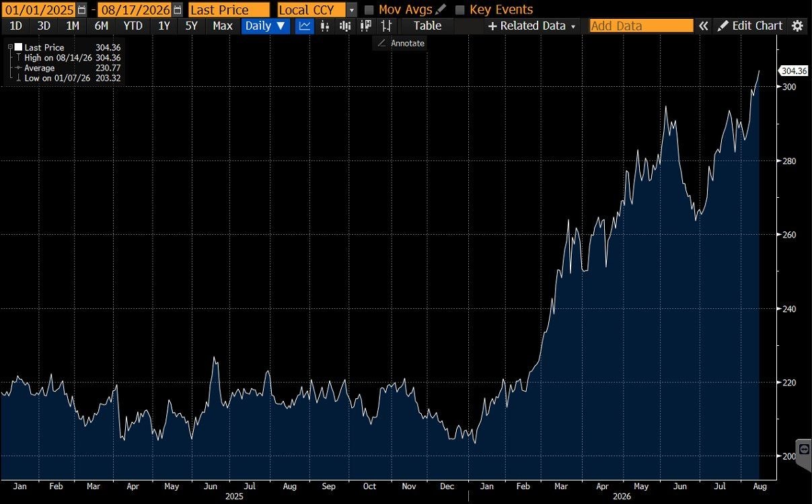812x504 pixels.
Task: Select the line chart type icon
Action: tap(305, 26)
